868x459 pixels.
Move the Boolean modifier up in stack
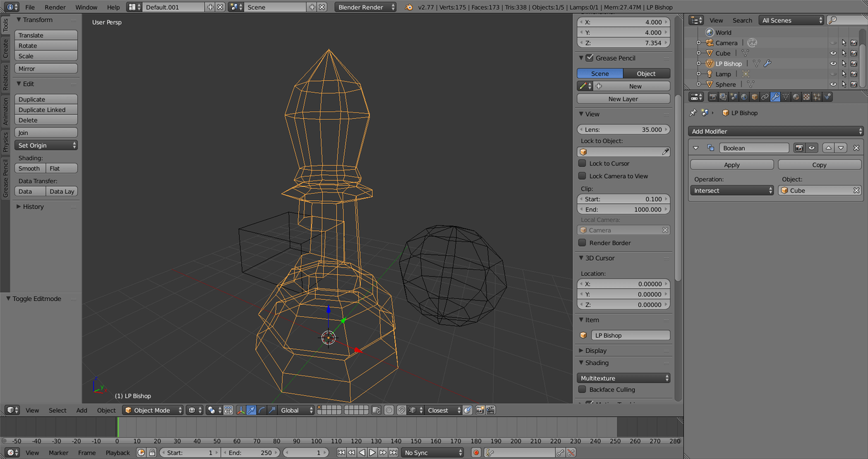click(828, 148)
